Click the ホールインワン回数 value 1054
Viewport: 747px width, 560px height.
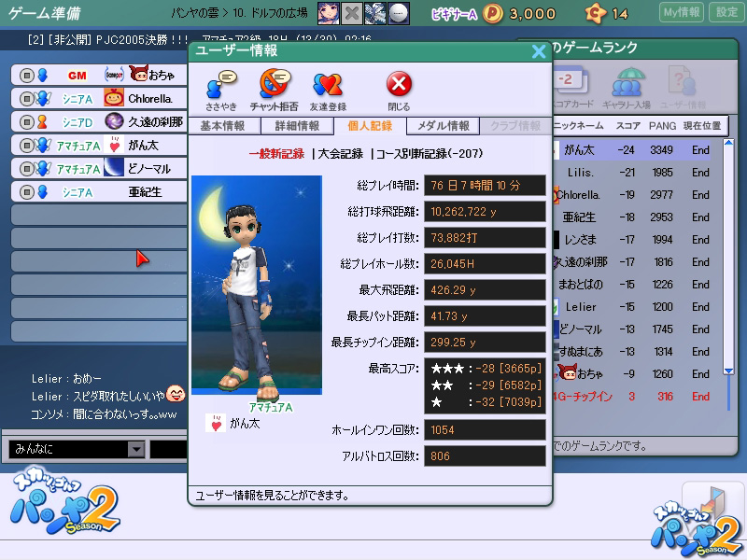(485, 430)
